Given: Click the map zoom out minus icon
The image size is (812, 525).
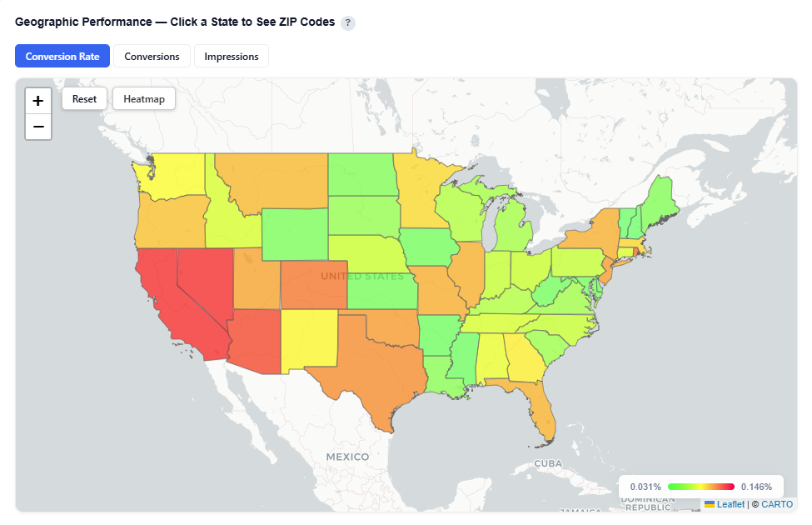Looking at the screenshot, I should [x=38, y=127].
